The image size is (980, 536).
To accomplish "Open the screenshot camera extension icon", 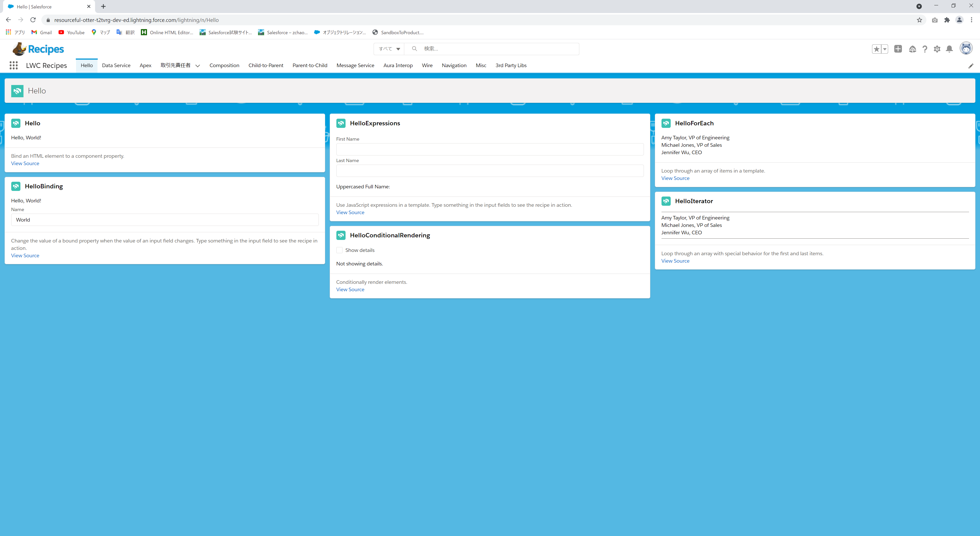I will tap(935, 20).
